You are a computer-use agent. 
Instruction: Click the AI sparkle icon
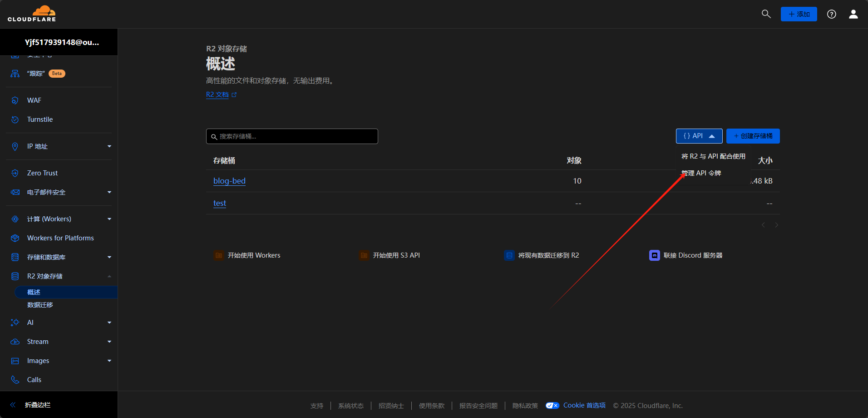[x=15, y=323]
